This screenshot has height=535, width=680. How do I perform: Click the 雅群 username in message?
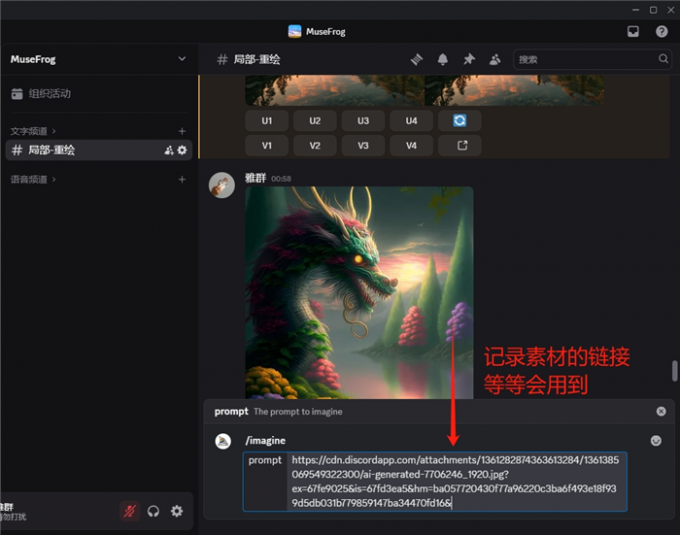pos(255,178)
